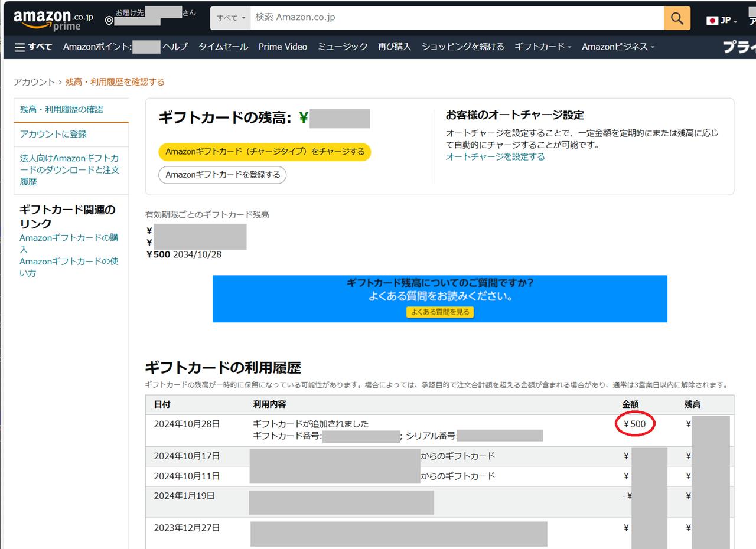Viewport: 756px width, 549px height.
Task: Open ショッピングを続ける in the nav bar
Action: pos(462,47)
